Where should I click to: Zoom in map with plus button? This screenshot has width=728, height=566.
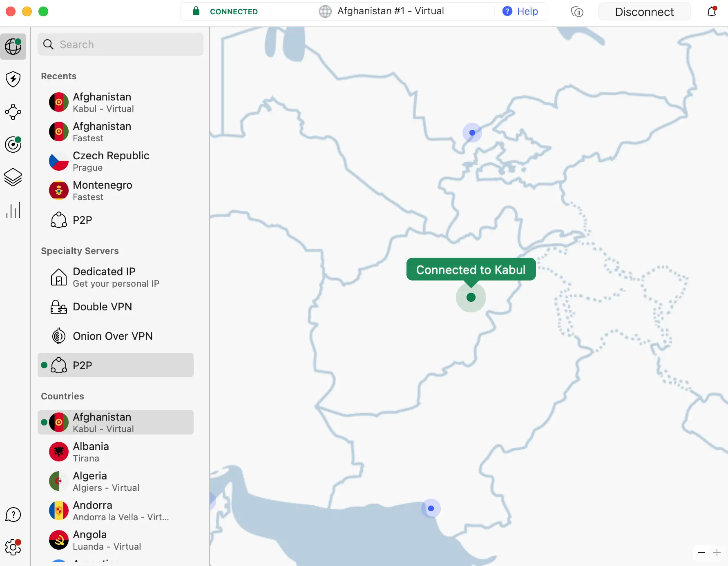click(x=717, y=553)
